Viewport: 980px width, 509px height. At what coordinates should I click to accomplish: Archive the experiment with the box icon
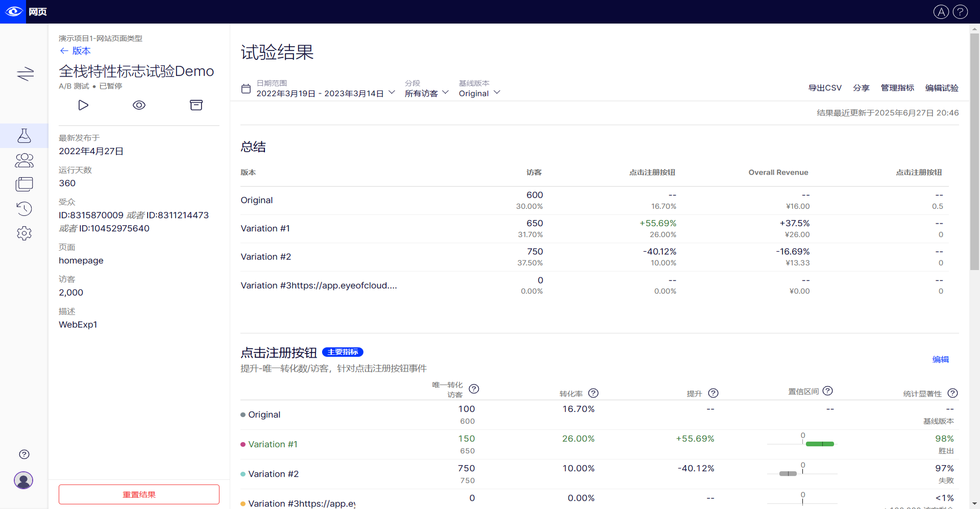coord(196,105)
